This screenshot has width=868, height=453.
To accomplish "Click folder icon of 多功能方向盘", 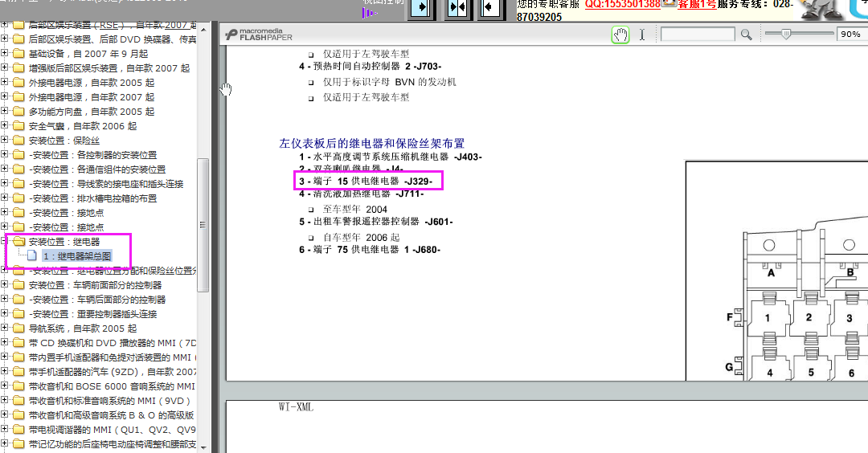I will point(18,112).
